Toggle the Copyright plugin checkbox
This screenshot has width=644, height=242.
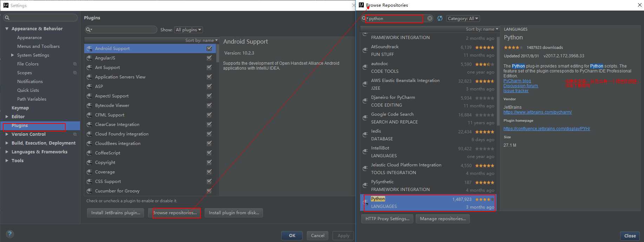click(x=209, y=163)
